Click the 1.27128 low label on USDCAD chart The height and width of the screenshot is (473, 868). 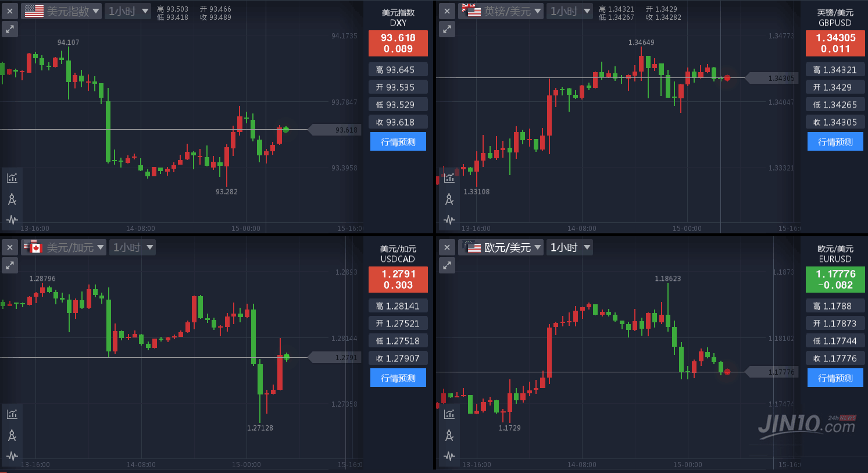[x=260, y=428]
